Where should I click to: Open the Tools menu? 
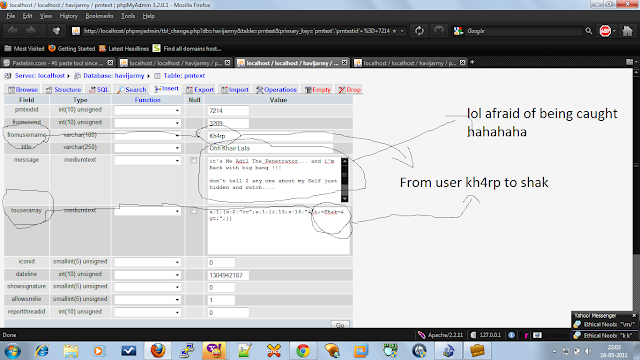tap(128, 16)
